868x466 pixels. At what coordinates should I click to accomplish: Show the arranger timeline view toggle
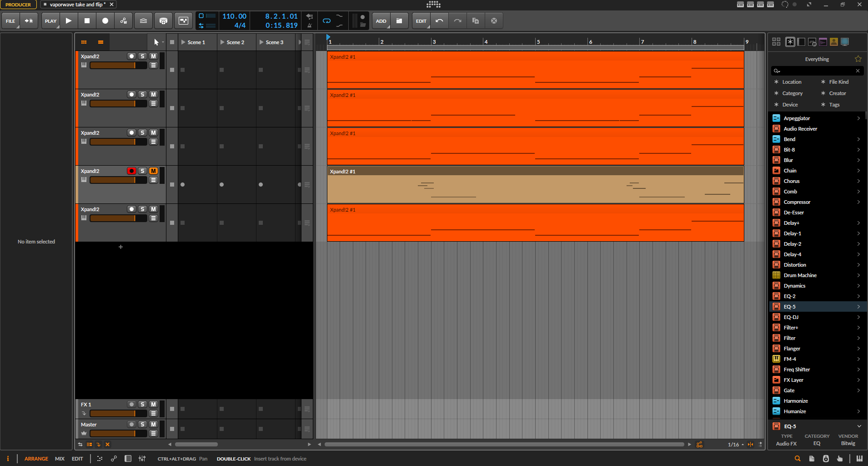(x=100, y=42)
